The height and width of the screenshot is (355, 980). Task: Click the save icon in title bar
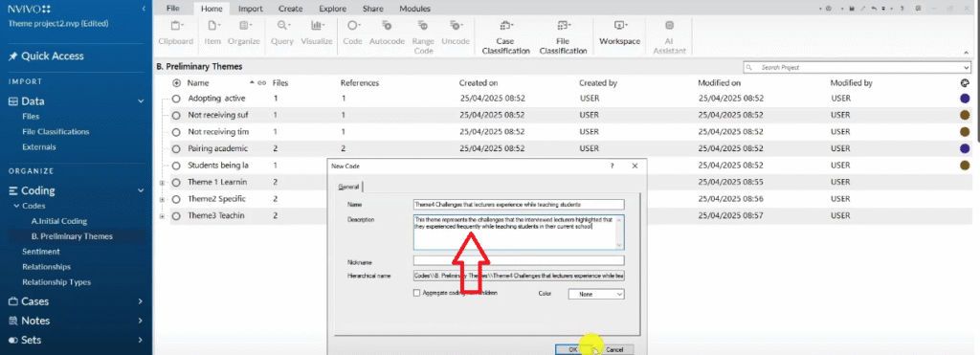coord(852,8)
